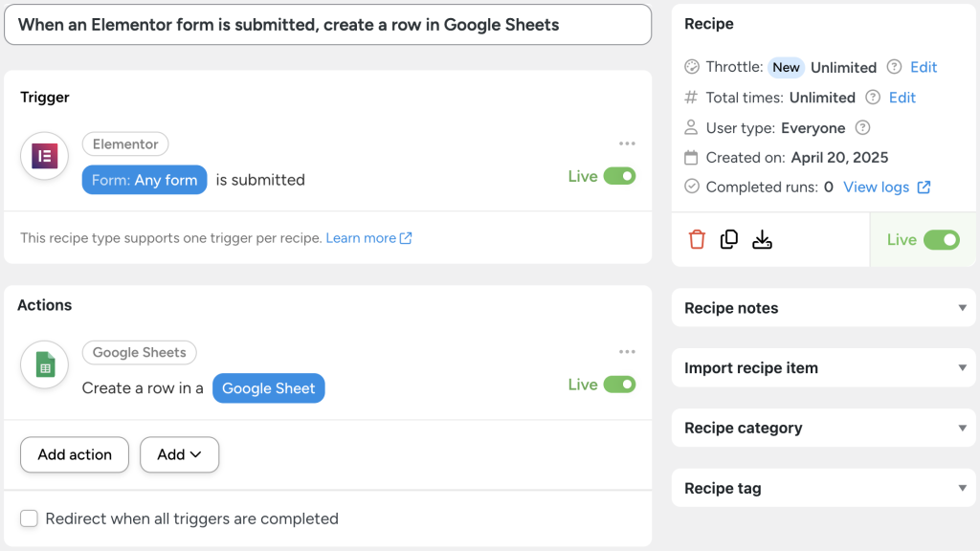This screenshot has width=980, height=551.
Task: Open the trigger's three-dot options menu
Action: tap(627, 143)
